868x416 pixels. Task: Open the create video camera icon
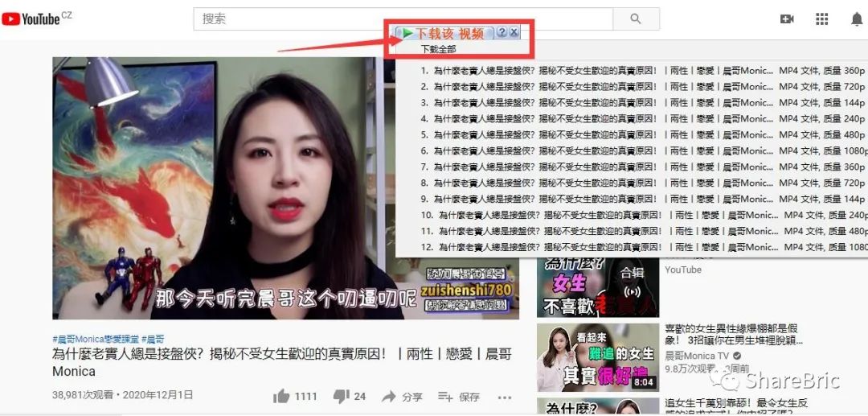[x=787, y=19]
